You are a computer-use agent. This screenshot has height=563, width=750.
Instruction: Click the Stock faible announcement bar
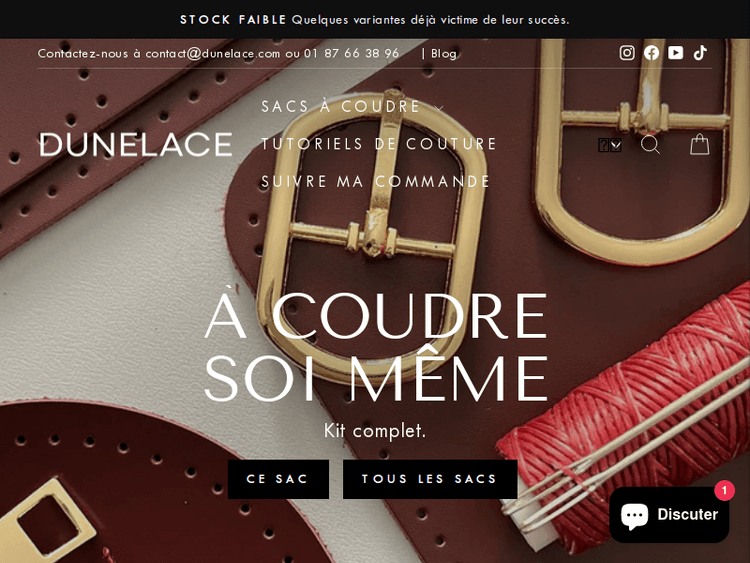pyautogui.click(x=375, y=19)
